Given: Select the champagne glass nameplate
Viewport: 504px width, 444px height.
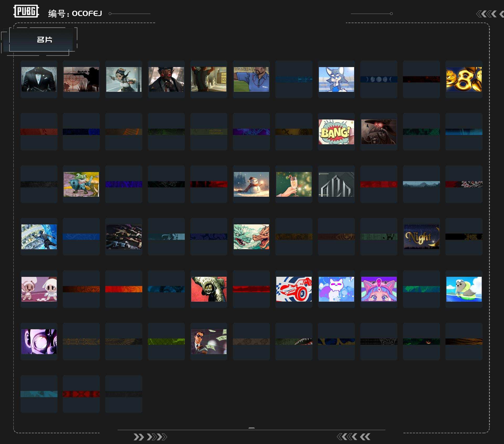Looking at the screenshot, I should tap(294, 184).
